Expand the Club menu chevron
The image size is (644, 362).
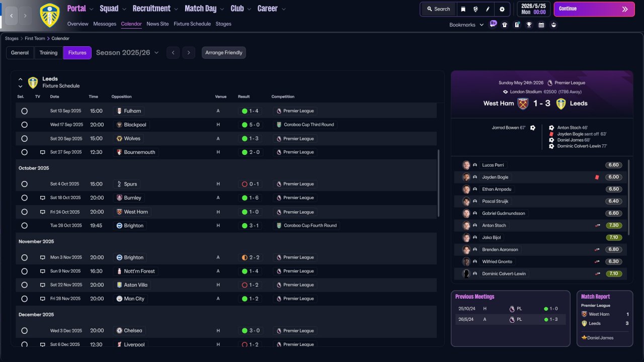point(249,9)
